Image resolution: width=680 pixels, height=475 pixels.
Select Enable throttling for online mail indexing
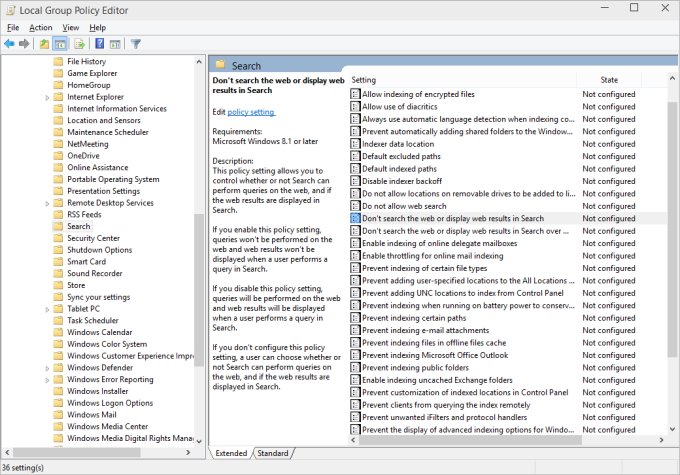coord(433,256)
